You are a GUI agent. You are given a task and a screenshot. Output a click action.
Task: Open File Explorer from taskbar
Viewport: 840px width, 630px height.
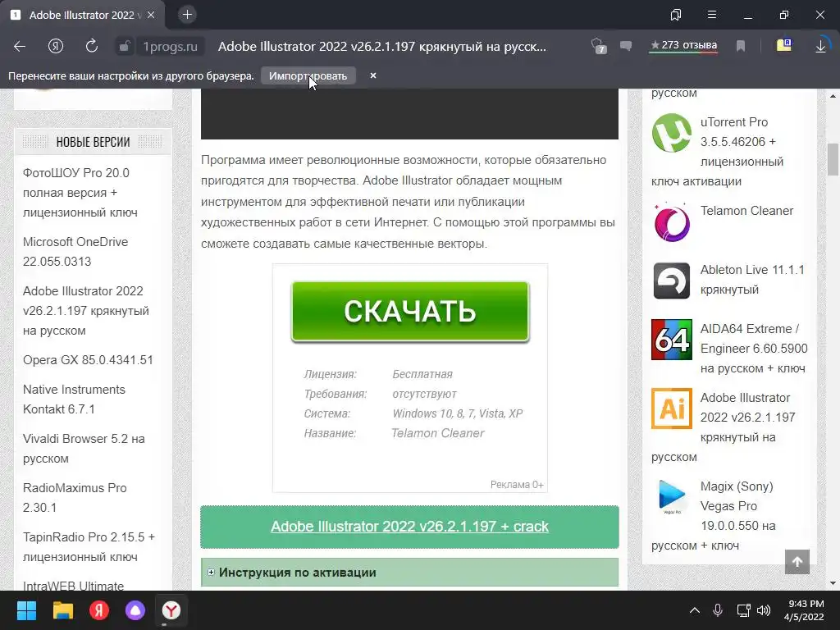coord(62,610)
